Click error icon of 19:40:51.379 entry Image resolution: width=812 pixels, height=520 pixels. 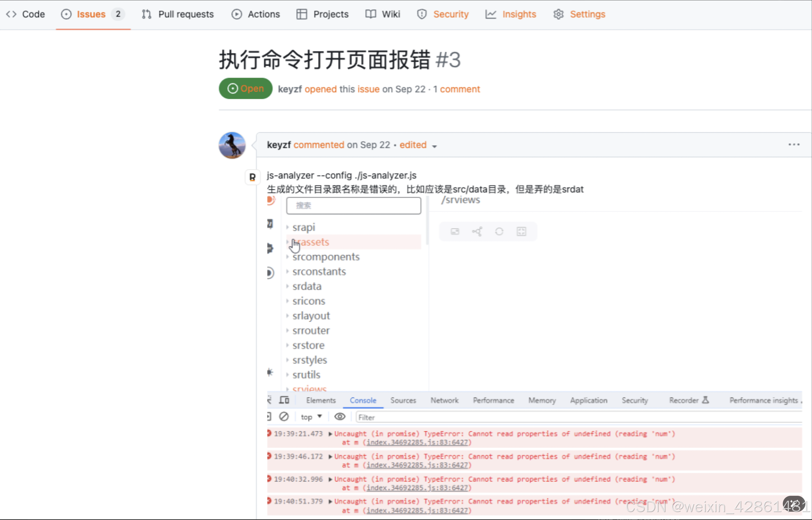point(269,501)
